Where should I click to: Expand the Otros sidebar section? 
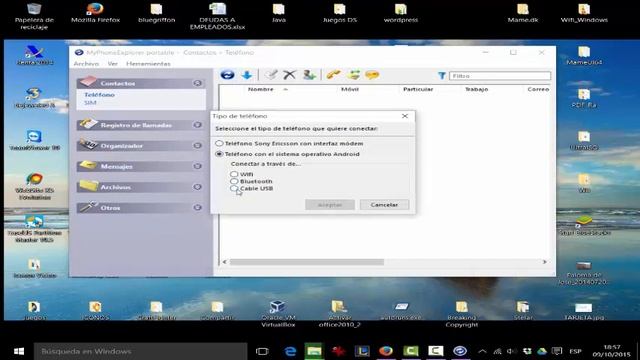click(197, 208)
